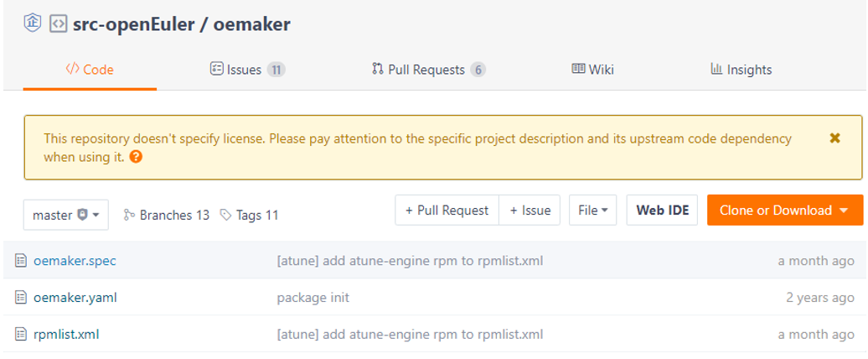
Task: Click the branch icon beside Branches 13
Action: [129, 216]
